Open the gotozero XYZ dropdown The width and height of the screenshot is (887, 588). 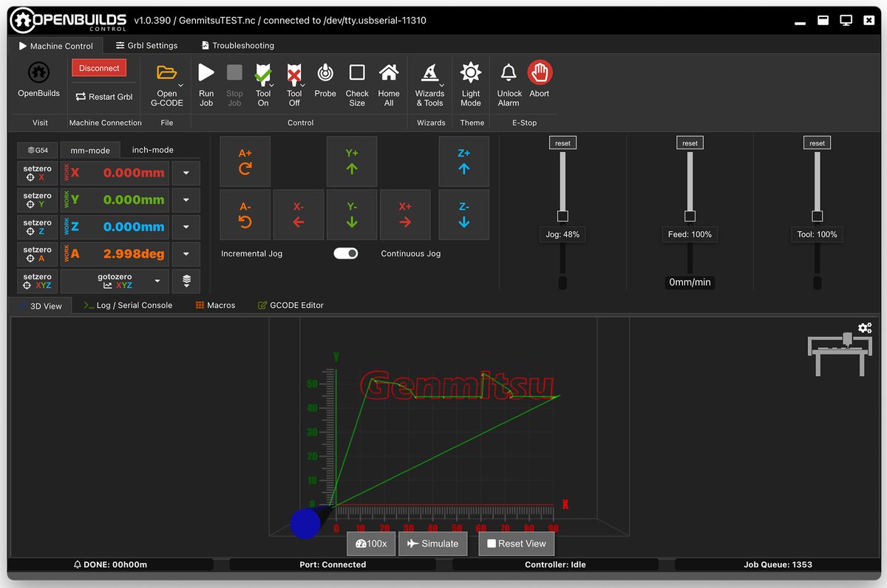pos(115,281)
